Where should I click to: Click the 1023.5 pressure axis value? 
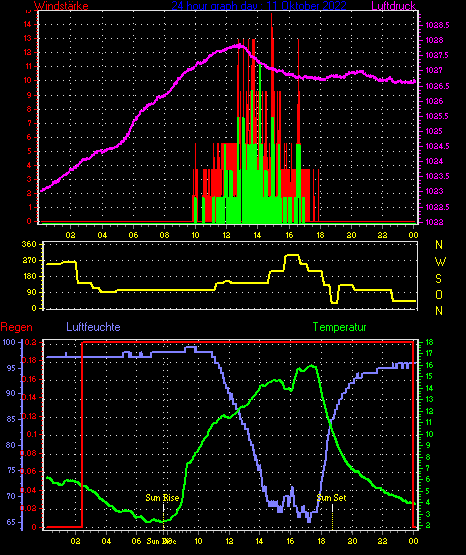click(437, 176)
